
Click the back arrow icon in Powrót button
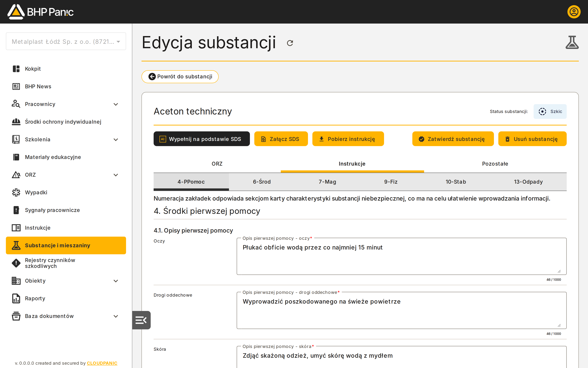point(152,77)
